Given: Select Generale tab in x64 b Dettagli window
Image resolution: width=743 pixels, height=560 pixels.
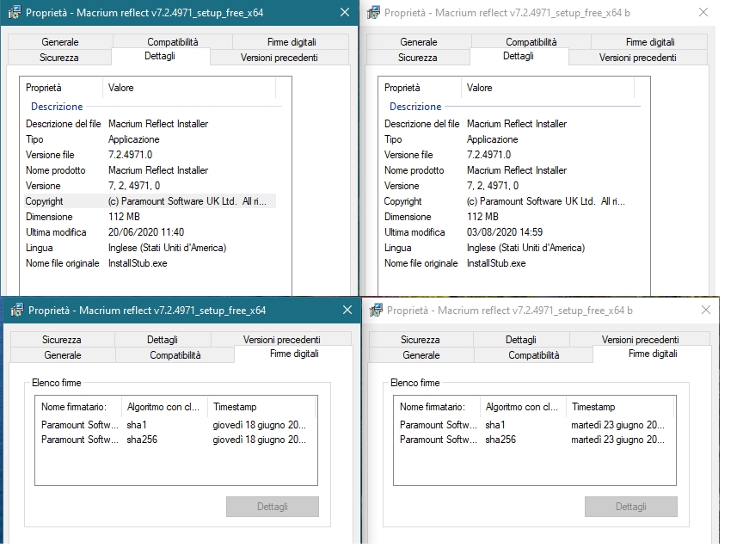Looking at the screenshot, I should click(x=419, y=42).
